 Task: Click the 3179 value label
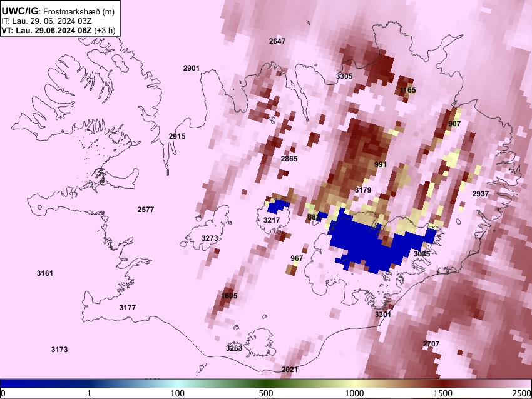point(363,190)
